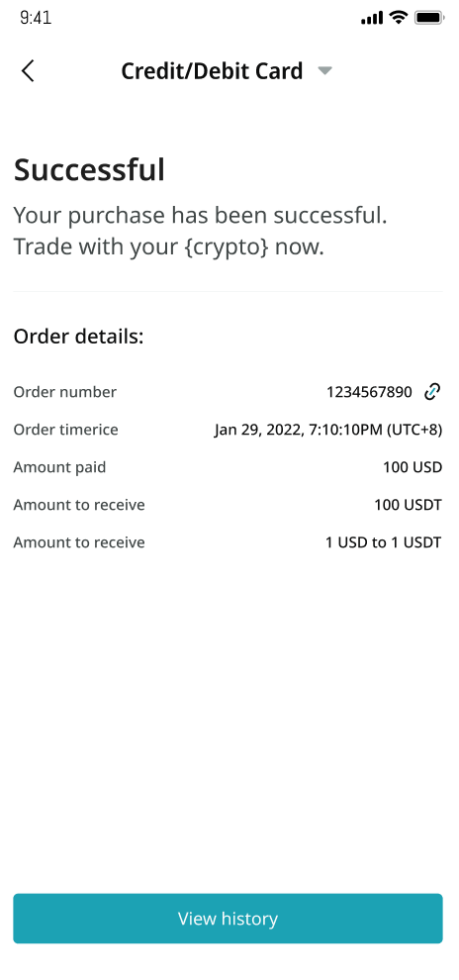Tap the purchase successful message text
This screenshot has height=980, width=459.
[201, 232]
